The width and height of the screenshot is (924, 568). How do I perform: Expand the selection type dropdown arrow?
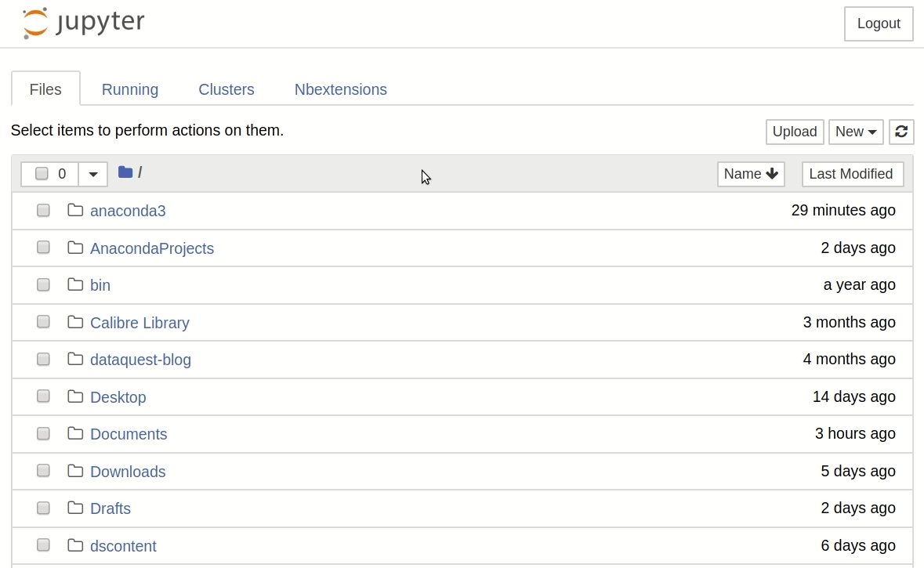tap(93, 174)
